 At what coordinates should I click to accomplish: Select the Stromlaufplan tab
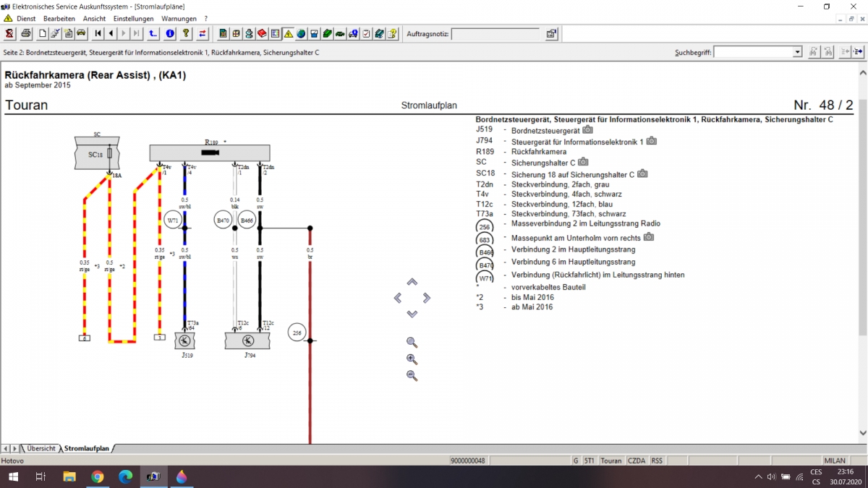pyautogui.click(x=87, y=448)
